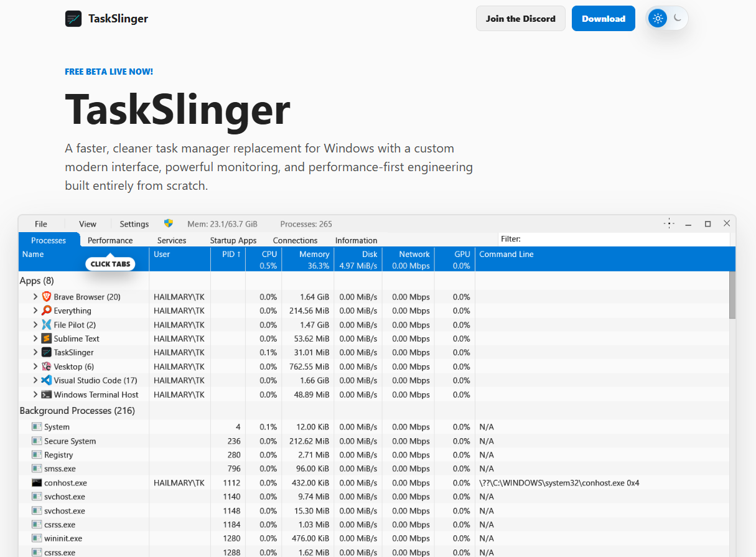Expand the Visual Studio Code (17) group
Screen dimensions: 756x557
pos(35,380)
